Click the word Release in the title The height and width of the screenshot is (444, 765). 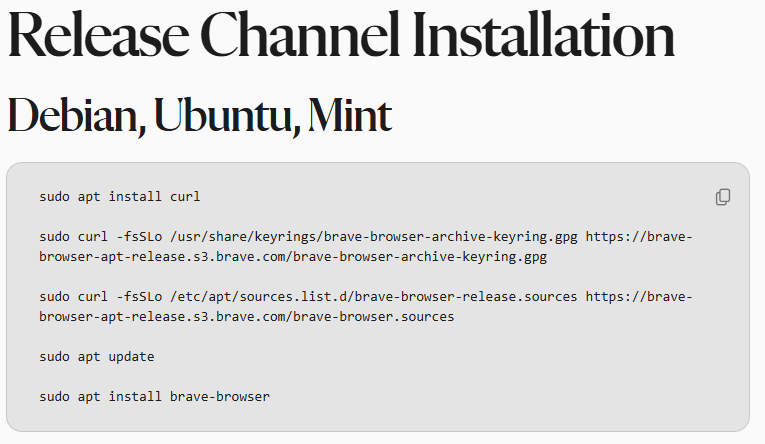[x=94, y=37]
